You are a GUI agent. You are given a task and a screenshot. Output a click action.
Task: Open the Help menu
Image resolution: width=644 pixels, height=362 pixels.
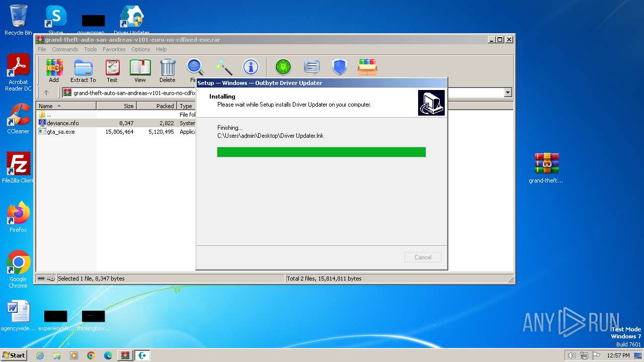click(161, 49)
